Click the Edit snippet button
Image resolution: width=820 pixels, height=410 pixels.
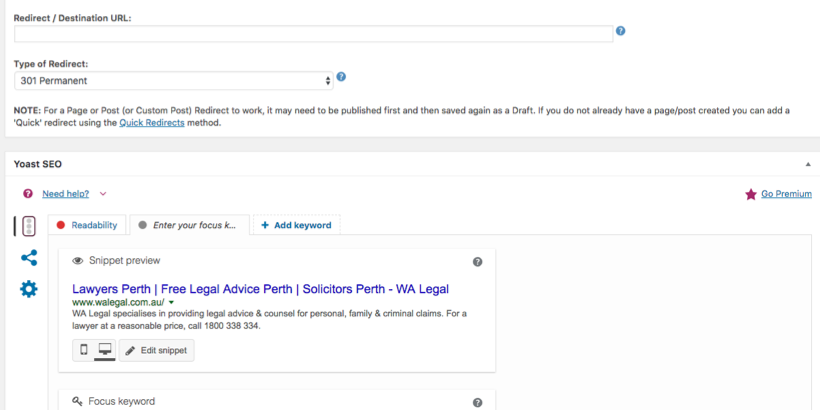click(x=157, y=350)
